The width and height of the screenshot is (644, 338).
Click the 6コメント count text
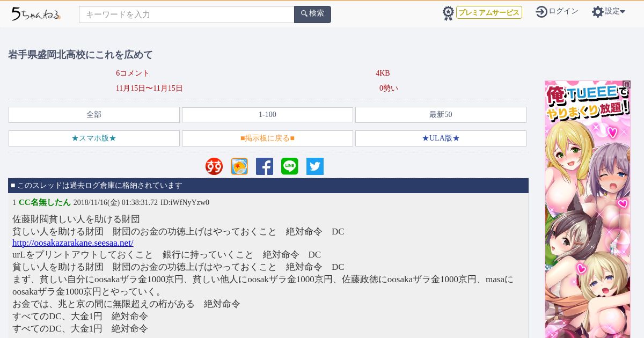click(133, 74)
